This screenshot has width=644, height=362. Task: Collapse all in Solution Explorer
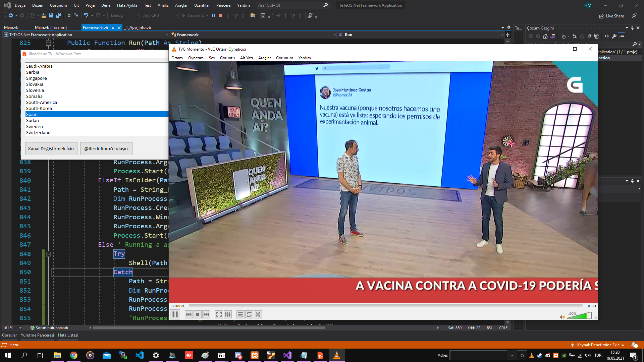click(x=589, y=36)
